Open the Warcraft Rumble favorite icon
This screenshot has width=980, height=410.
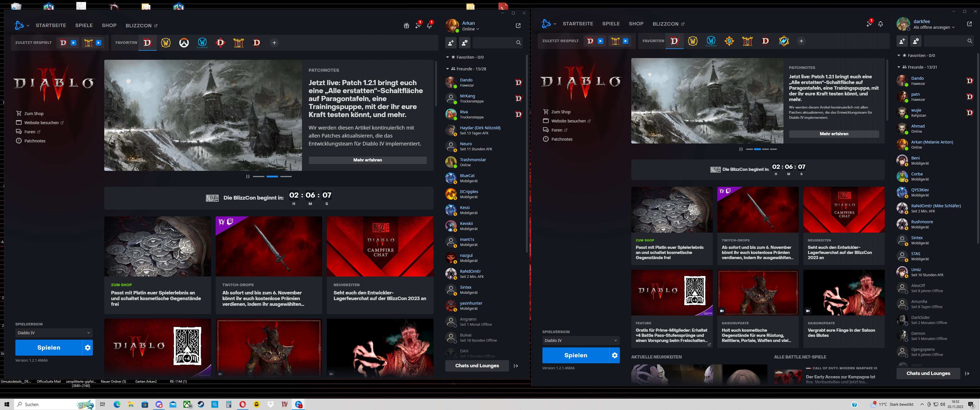(x=784, y=41)
